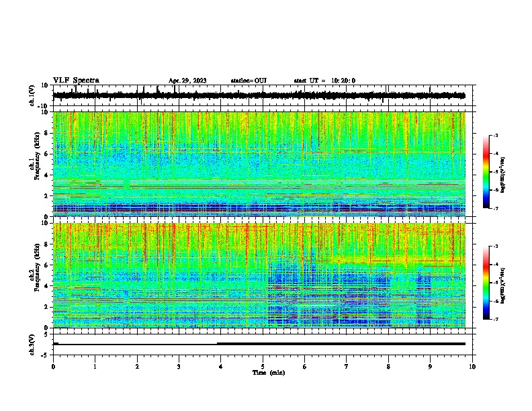Click the ch.2 spectrogram color bar
The image size is (532, 411).
(x=486, y=283)
